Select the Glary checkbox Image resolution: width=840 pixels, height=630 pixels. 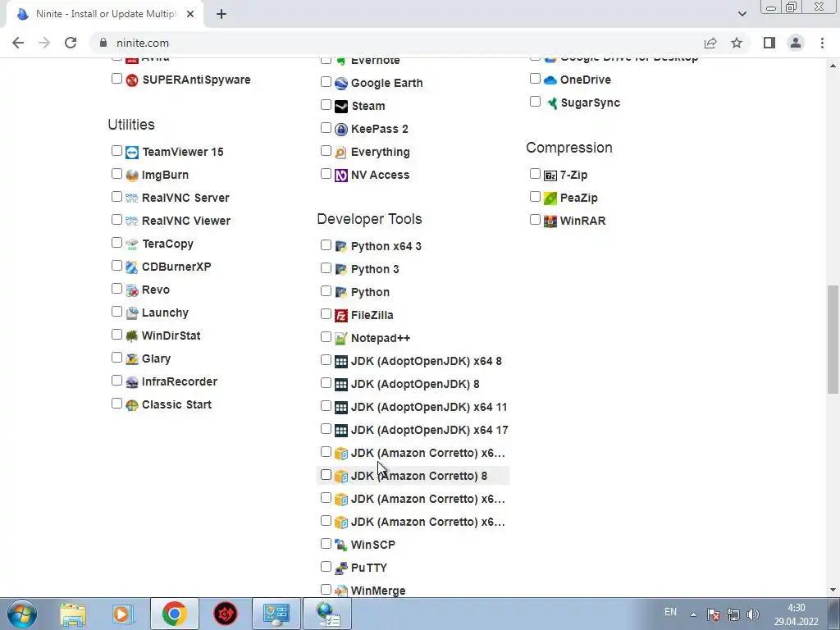[x=116, y=358]
